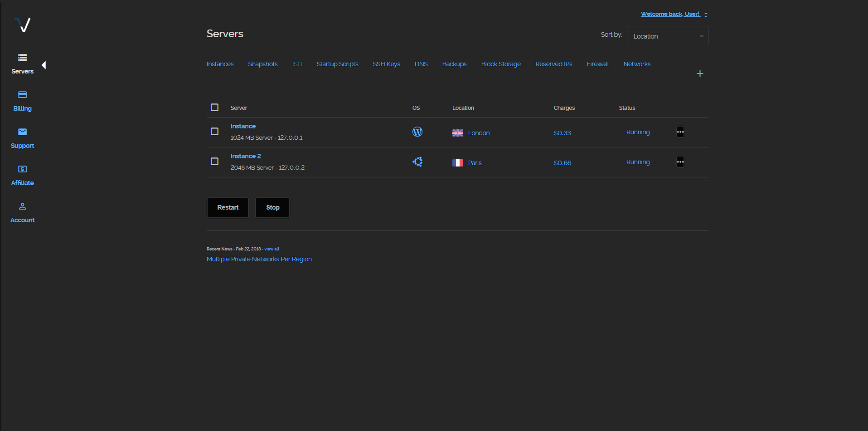The width and height of the screenshot is (868, 431).
Task: Collapse the sidebar using the arrow toggle
Action: 44,65
